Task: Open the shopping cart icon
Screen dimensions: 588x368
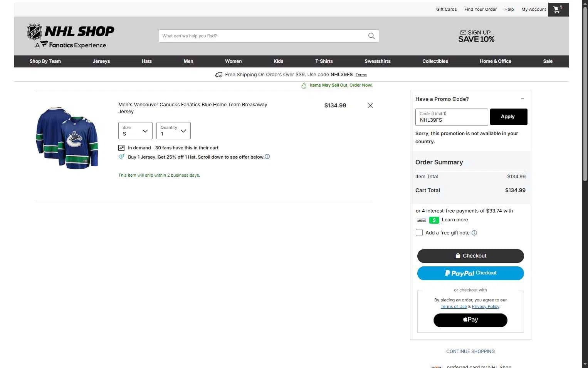Action: pos(558,10)
